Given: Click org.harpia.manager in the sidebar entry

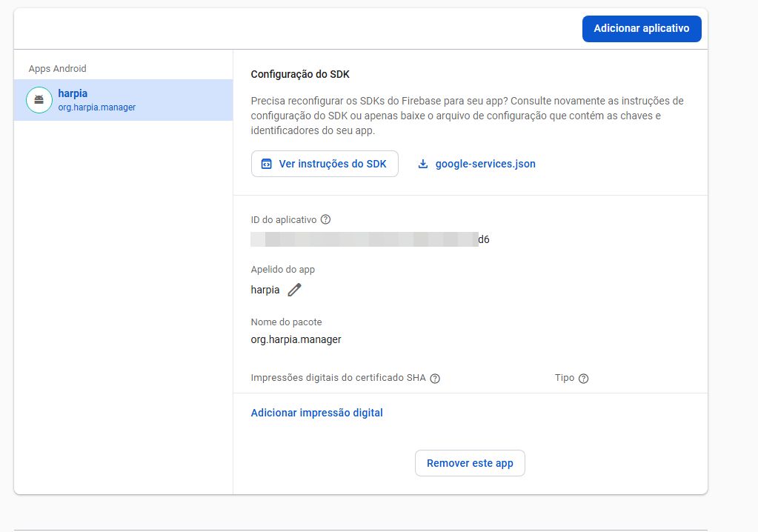Looking at the screenshot, I should (96, 107).
